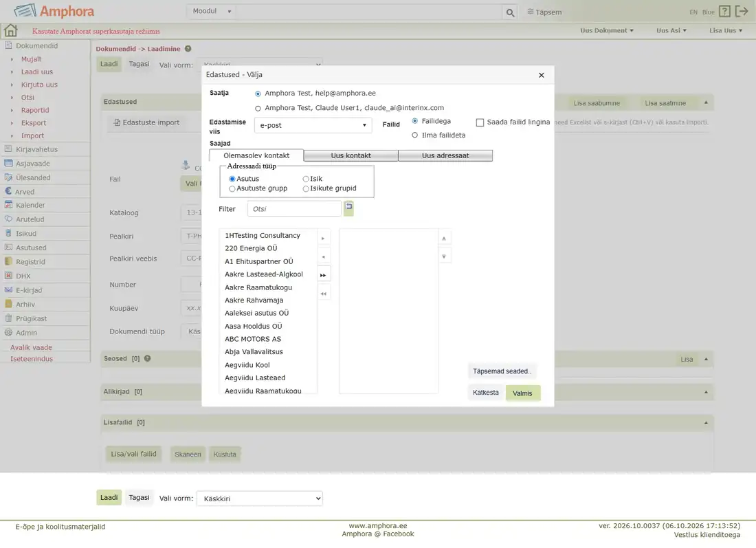
Task: Open Täpsemad seaded.. options
Action: 502,371
